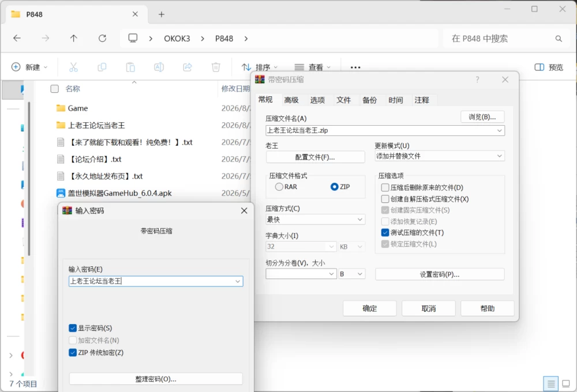
Task: Switch to the 文件 tab
Action: pyautogui.click(x=344, y=100)
